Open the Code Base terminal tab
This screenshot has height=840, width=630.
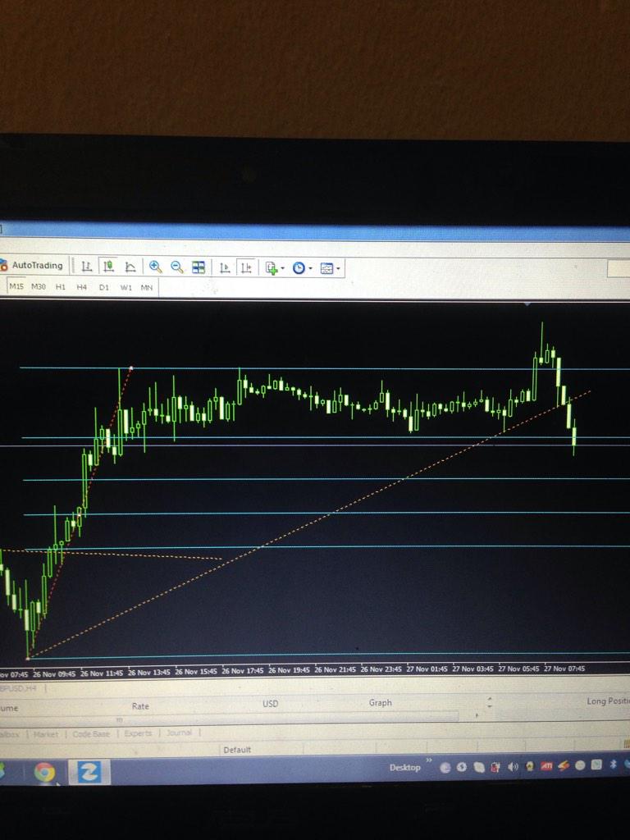click(91, 734)
